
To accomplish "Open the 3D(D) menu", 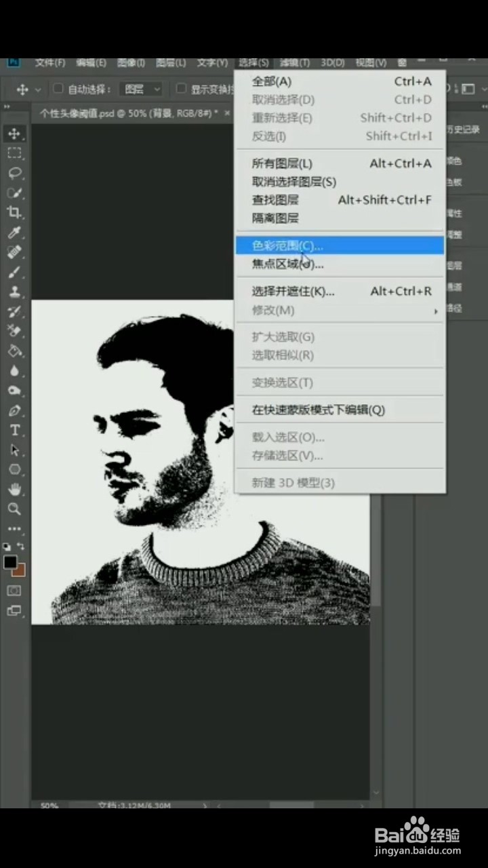I will click(332, 62).
